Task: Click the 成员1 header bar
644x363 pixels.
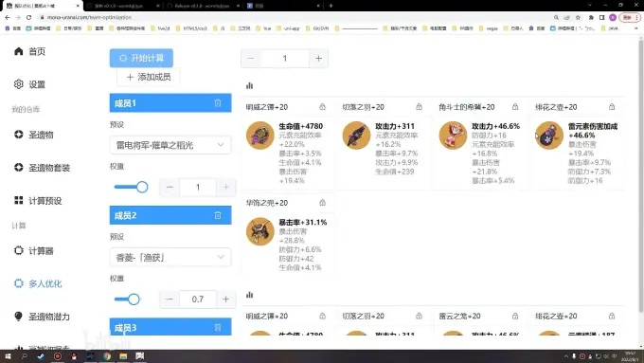Action: pos(170,103)
